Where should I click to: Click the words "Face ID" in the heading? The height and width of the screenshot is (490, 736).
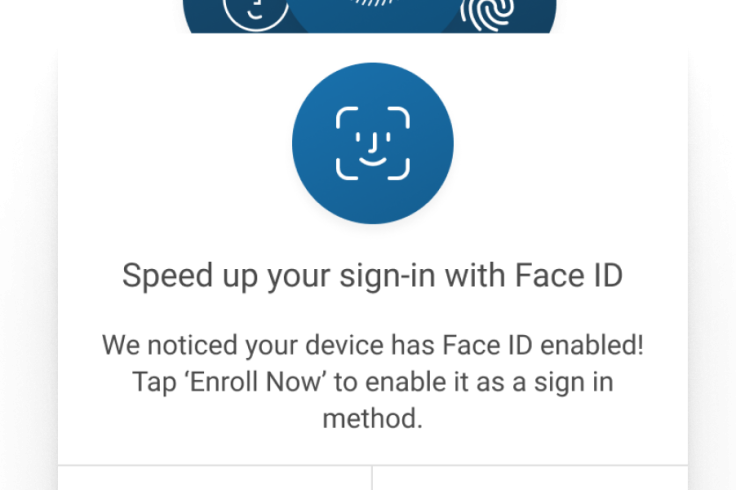(x=569, y=275)
